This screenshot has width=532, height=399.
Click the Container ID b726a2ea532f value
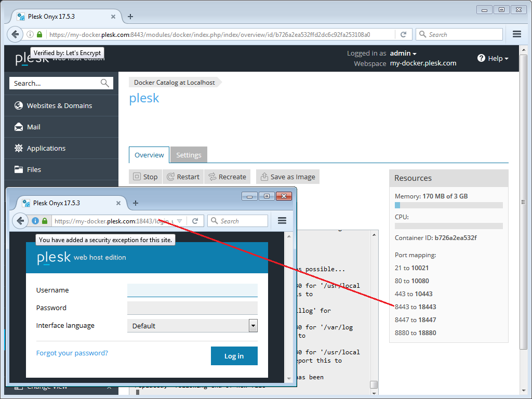click(456, 238)
